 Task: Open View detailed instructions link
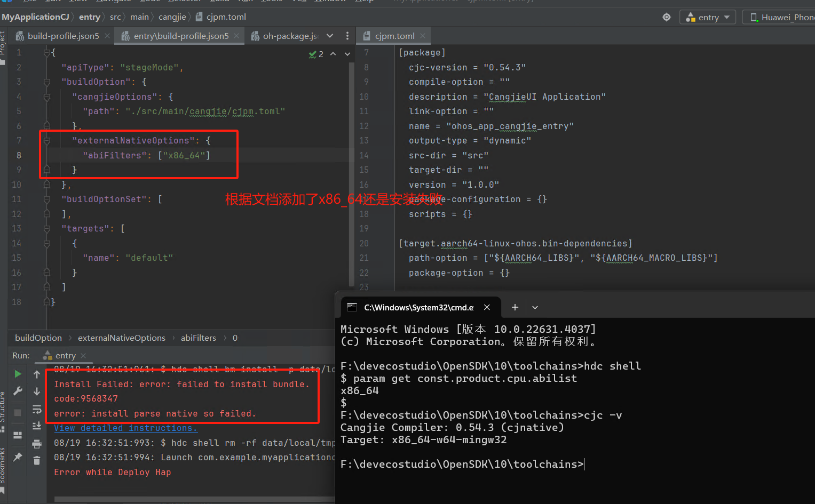pos(125,428)
